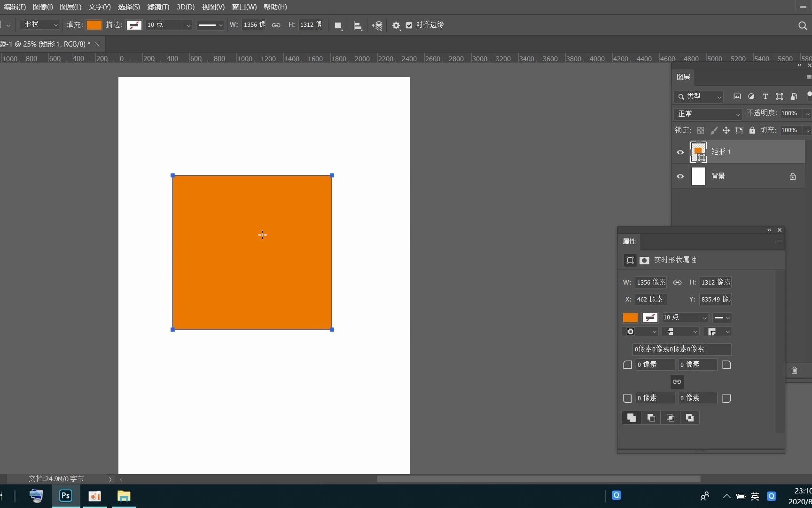Image resolution: width=812 pixels, height=508 pixels.
Task: Hide the 背景 layer
Action: (x=680, y=177)
